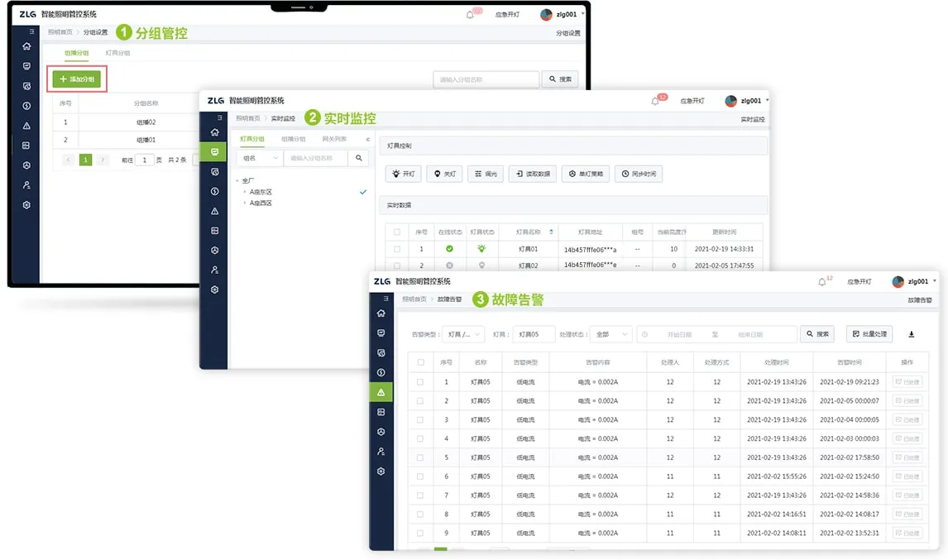The height and width of the screenshot is (560, 948).
Task: Click the 批量处理 button
Action: pos(869,334)
